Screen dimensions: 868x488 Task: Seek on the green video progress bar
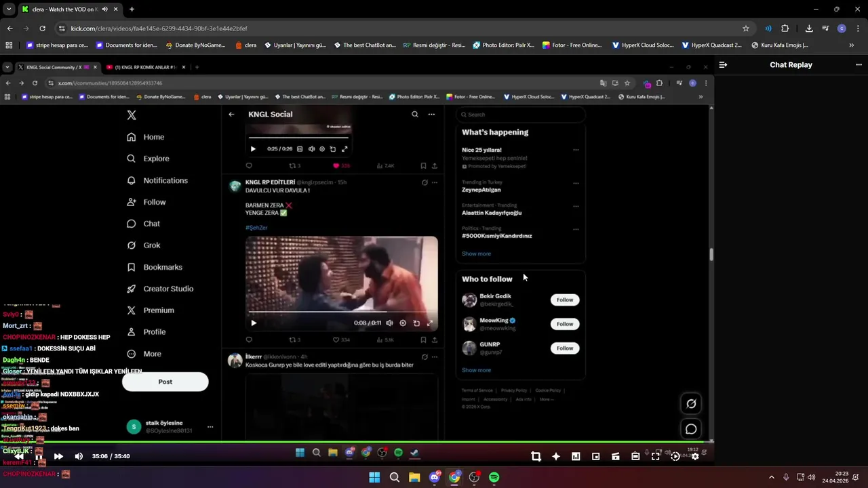coord(357,442)
